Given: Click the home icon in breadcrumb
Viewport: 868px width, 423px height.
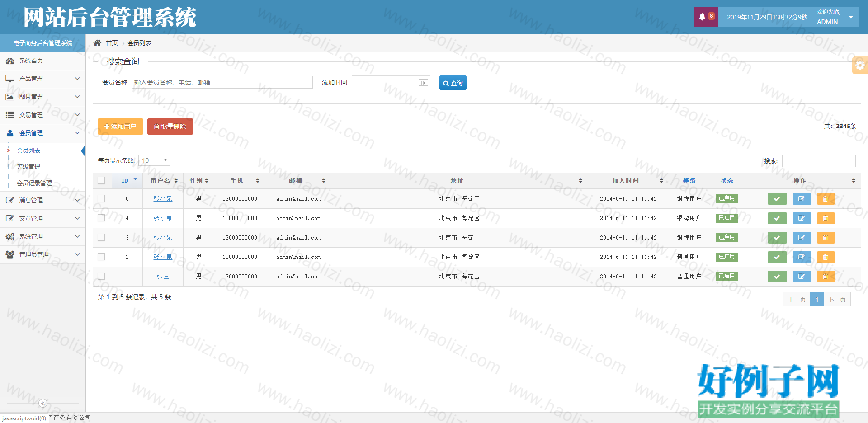Looking at the screenshot, I should [97, 43].
